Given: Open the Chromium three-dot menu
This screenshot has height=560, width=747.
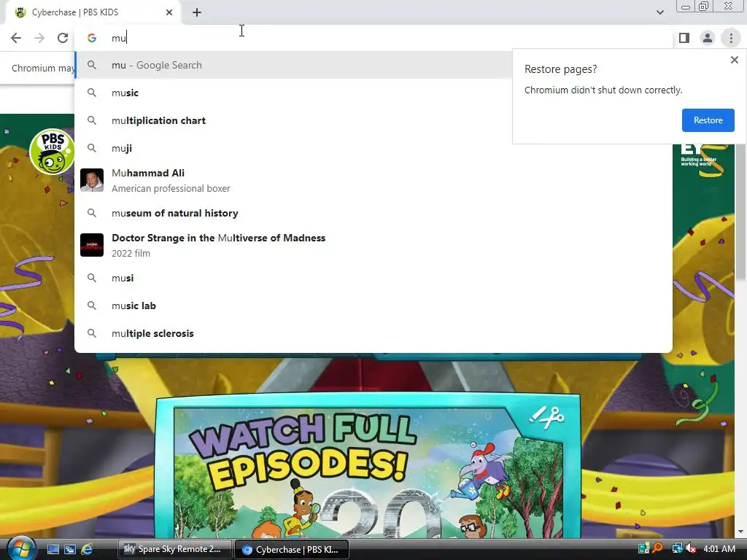Looking at the screenshot, I should 731,38.
